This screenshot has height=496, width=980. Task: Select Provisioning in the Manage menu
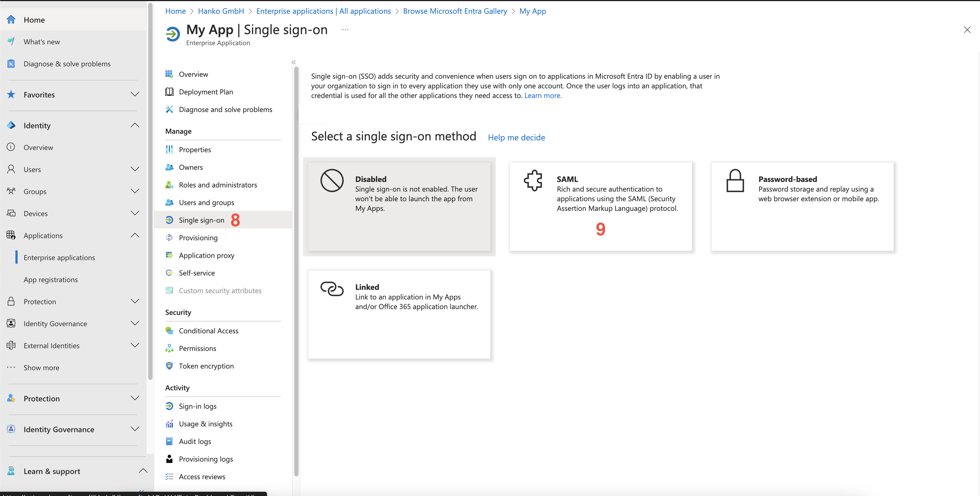198,238
